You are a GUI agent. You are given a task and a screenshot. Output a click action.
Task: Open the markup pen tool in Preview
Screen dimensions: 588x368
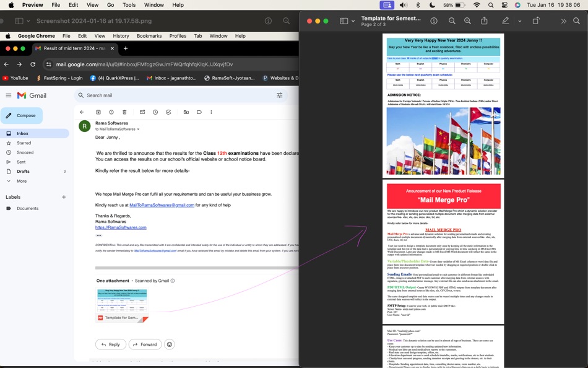coord(506,21)
